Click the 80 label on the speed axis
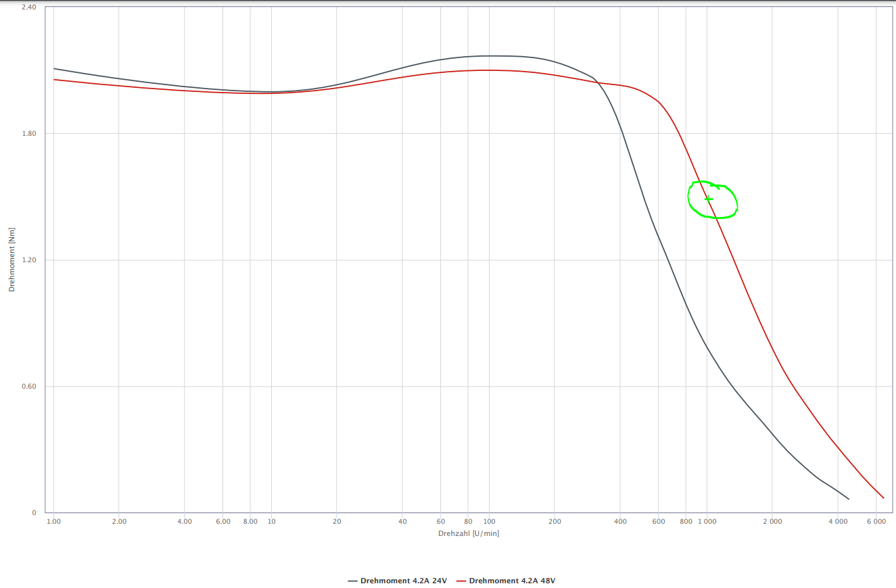896x588 pixels. tap(468, 522)
